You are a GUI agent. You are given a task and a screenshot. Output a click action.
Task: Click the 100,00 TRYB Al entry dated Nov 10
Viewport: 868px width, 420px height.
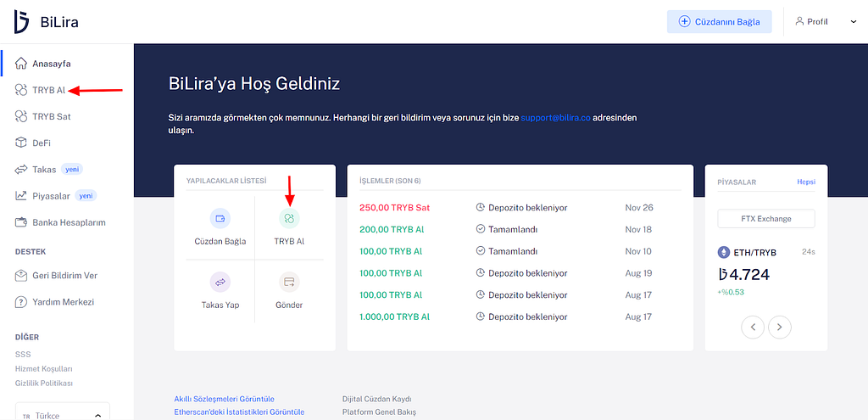tap(391, 251)
